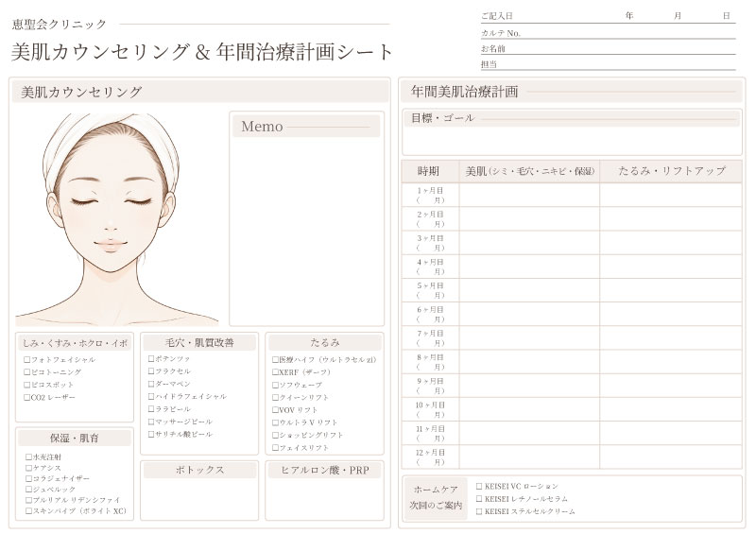Click the 9ヶ月目 row label
756x534 pixels.
coord(430,386)
